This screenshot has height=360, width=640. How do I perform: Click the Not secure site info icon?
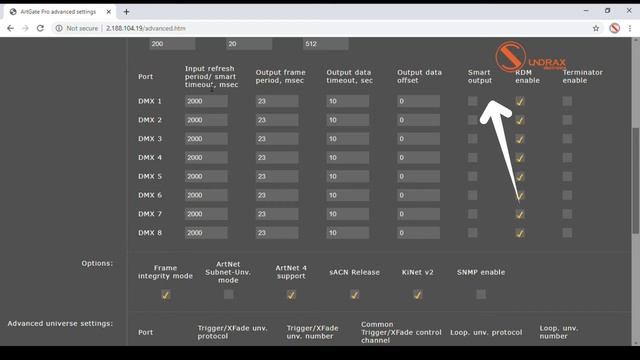point(59,28)
